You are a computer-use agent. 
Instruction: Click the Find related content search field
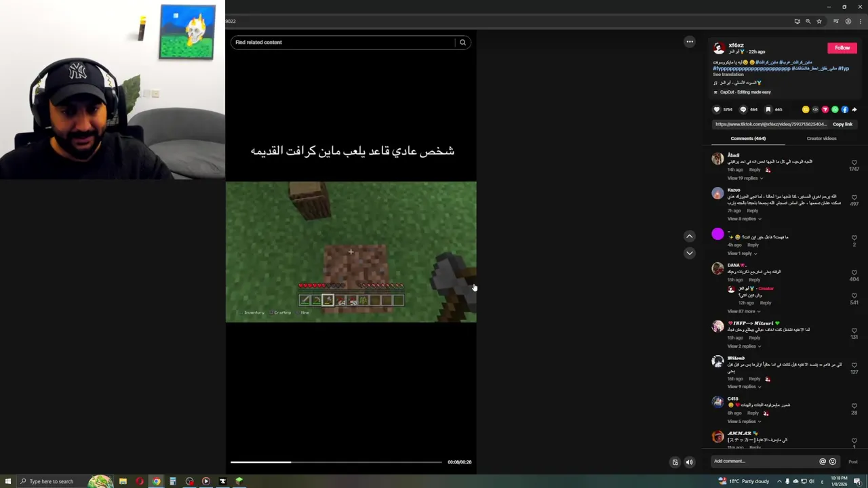click(343, 42)
